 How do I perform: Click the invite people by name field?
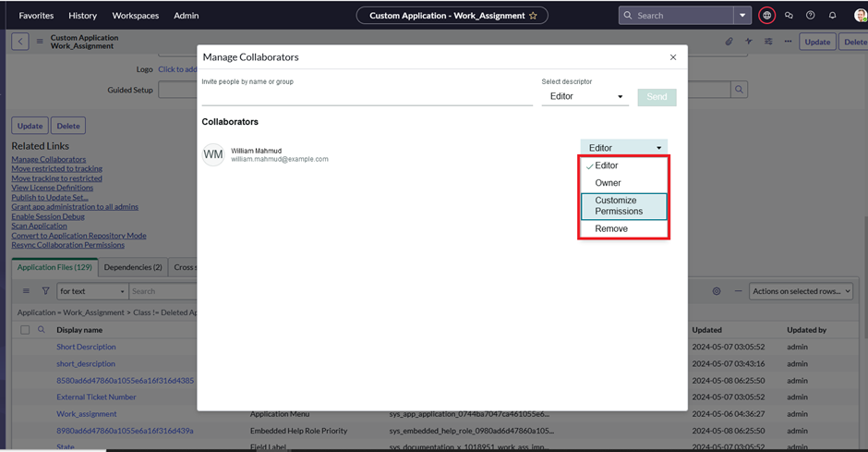click(367, 97)
